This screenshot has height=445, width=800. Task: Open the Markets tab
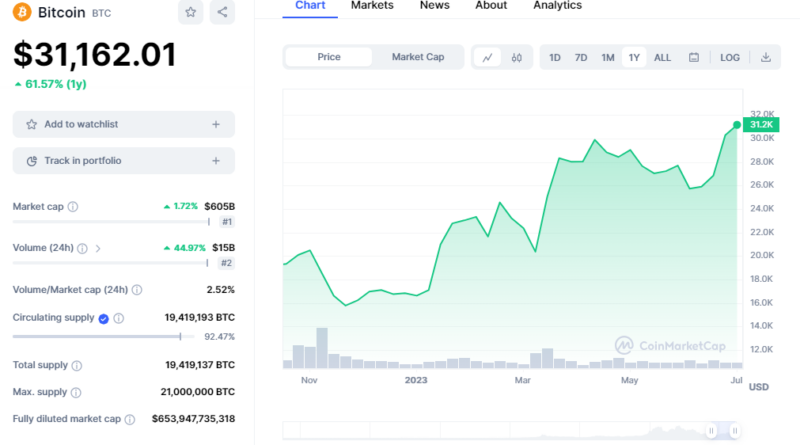[372, 6]
